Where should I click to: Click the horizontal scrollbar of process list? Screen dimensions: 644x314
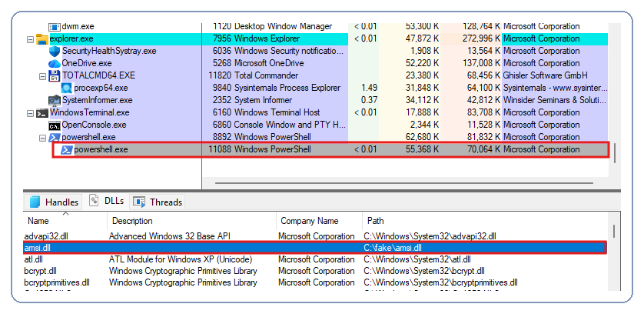(404, 183)
